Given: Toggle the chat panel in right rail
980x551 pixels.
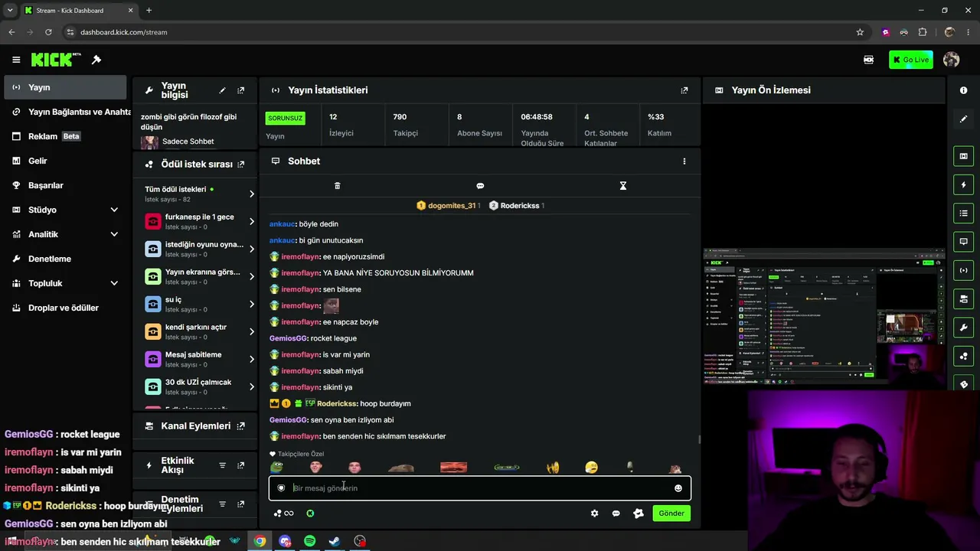Looking at the screenshot, I should [x=964, y=242].
